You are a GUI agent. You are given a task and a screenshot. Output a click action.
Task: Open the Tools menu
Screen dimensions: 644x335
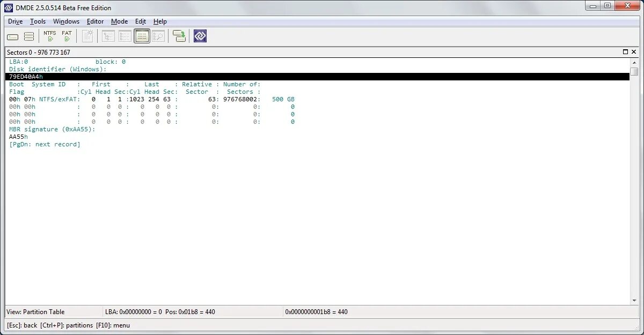(38, 21)
